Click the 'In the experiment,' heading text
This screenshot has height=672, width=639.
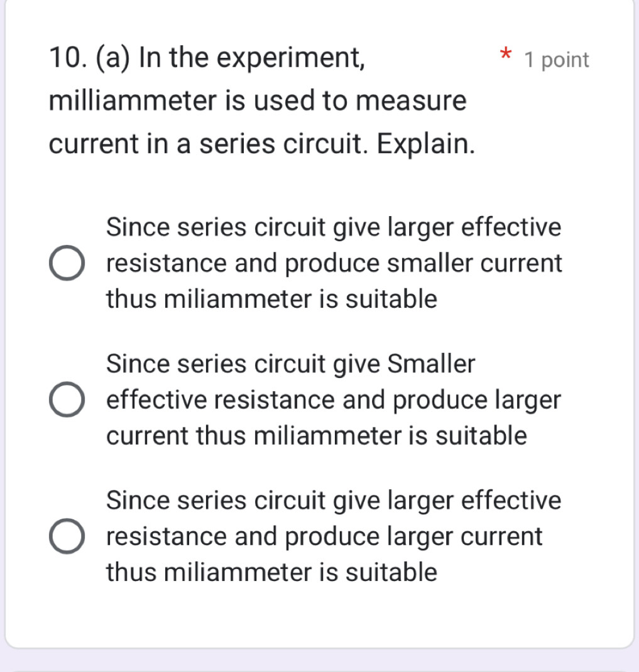251,60
